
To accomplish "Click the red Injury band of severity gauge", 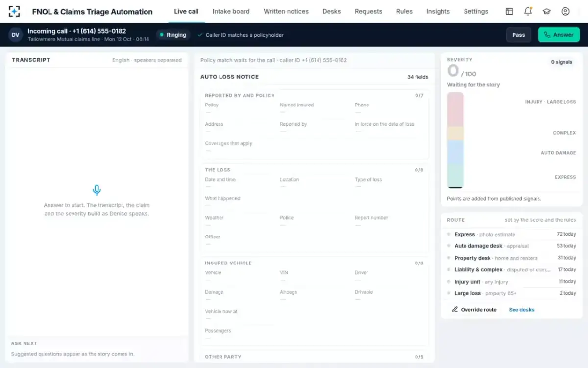I will 455,109.
